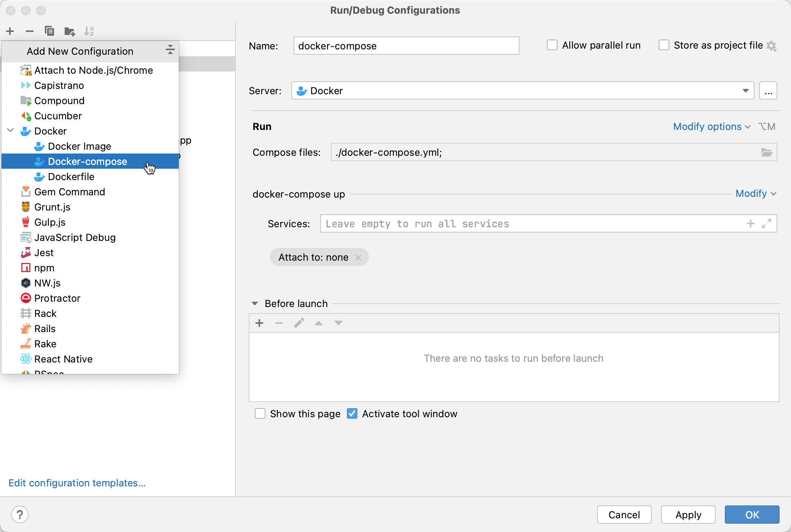
Task: Open Edit configuration templates link
Action: 77,483
